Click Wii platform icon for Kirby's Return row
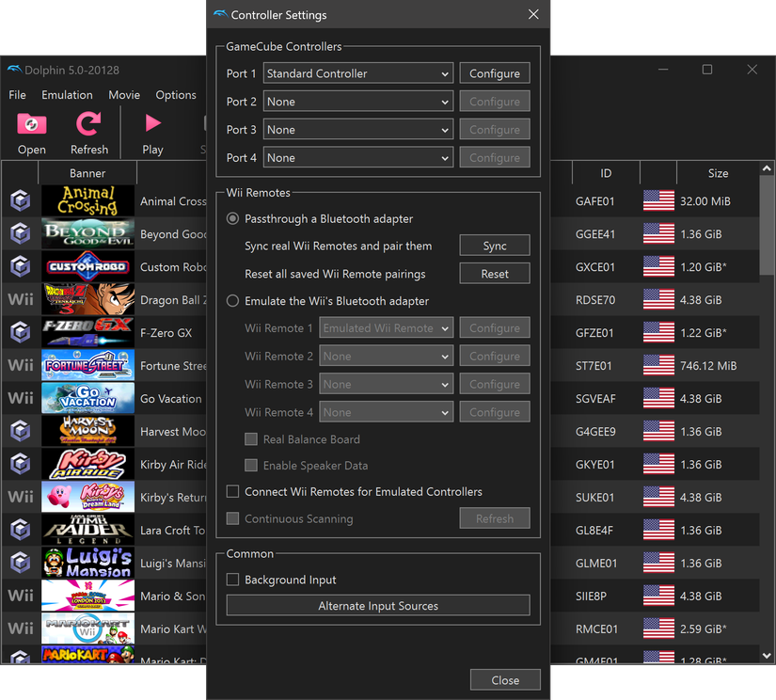 (21, 497)
